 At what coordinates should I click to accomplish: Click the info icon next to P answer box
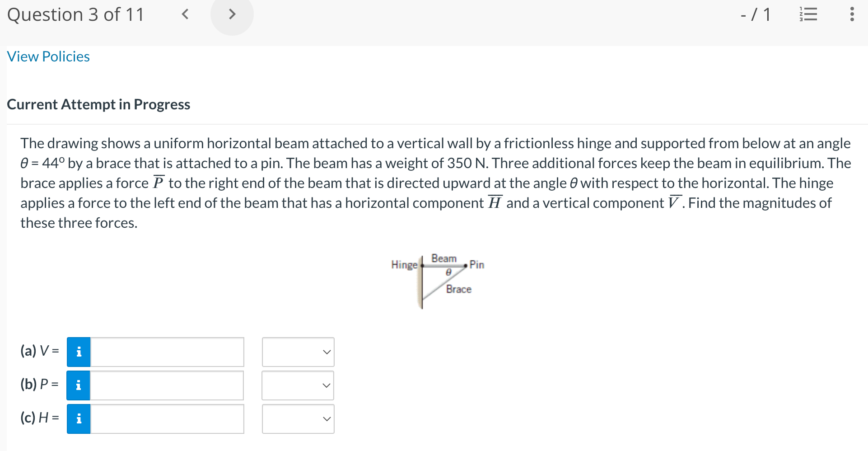[78, 385]
